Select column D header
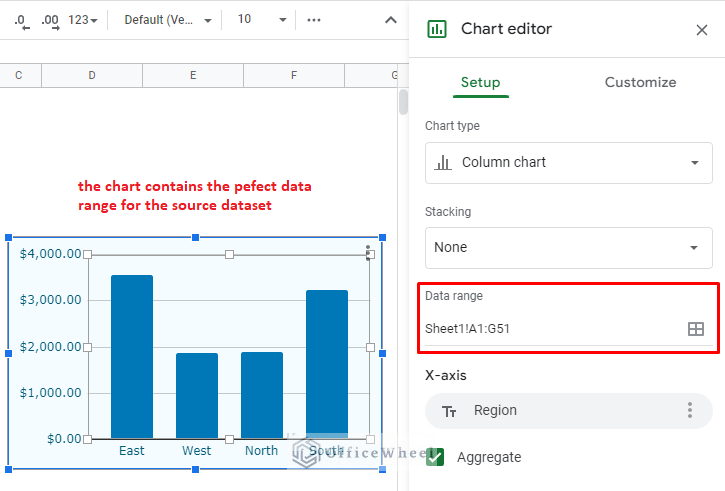This screenshot has height=491, width=725. [92, 75]
